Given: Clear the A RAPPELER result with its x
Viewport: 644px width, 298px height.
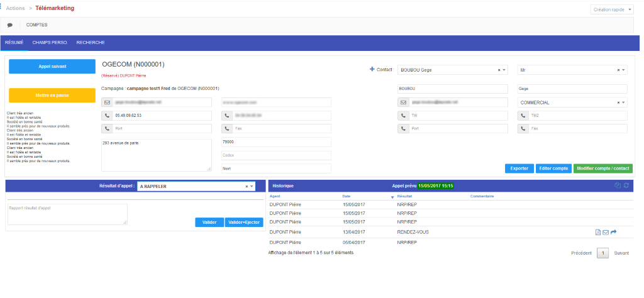Looking at the screenshot, I should coord(247,186).
